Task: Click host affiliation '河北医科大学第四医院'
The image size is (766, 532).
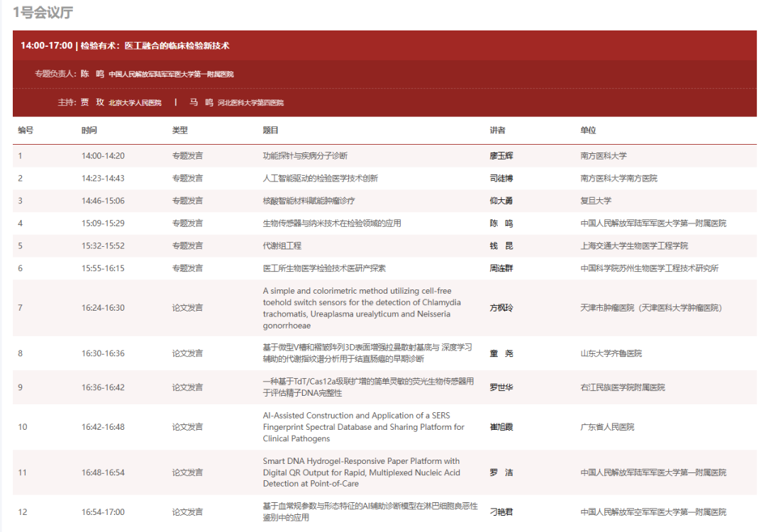Action: click(x=250, y=103)
